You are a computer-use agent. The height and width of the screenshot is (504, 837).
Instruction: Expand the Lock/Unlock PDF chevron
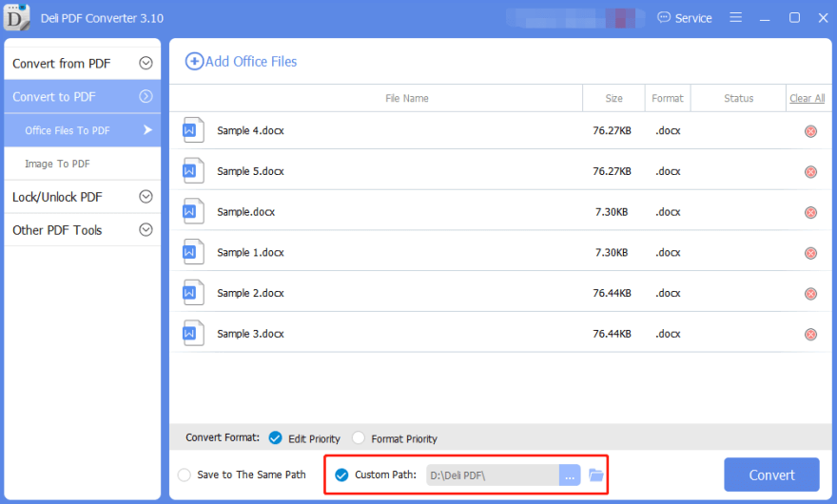146,197
